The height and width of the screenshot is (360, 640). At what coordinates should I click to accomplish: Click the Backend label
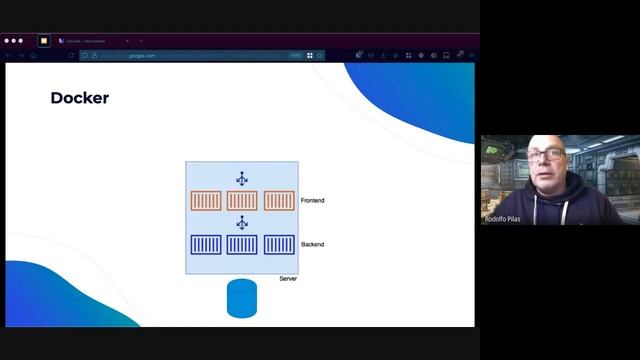coord(313,244)
